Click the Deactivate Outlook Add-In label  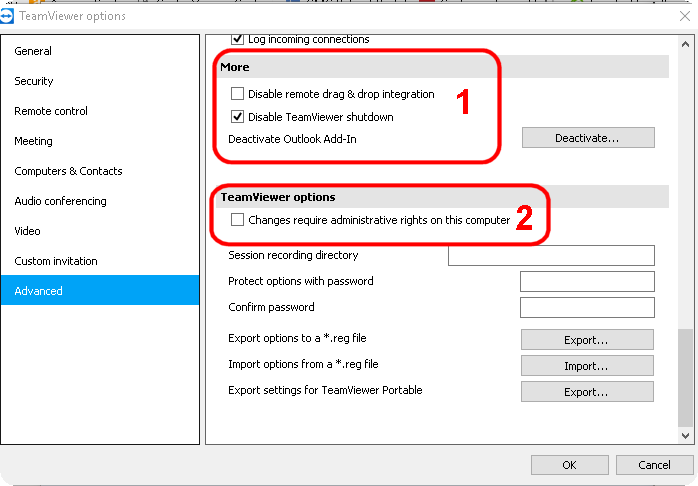pyautogui.click(x=292, y=139)
